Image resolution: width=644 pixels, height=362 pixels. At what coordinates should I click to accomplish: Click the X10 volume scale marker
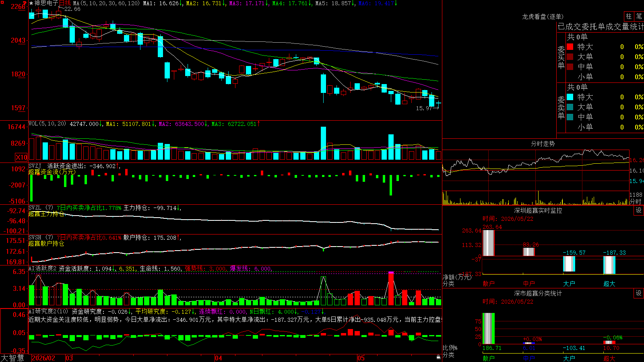coord(21,157)
